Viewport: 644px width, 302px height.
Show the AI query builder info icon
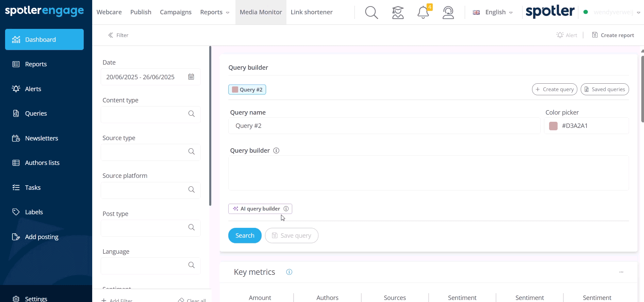286,208
